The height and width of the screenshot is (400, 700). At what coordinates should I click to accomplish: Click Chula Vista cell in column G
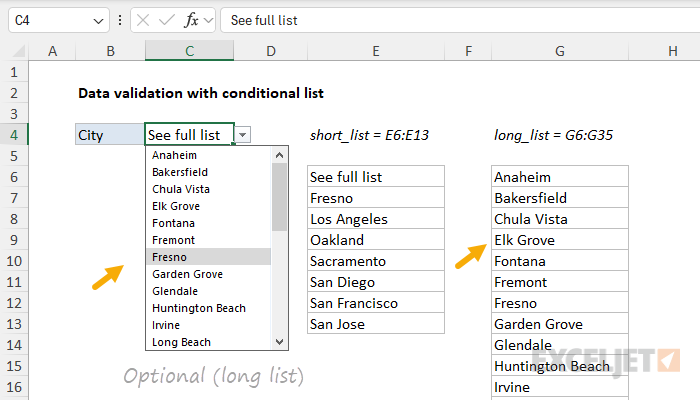tap(560, 218)
